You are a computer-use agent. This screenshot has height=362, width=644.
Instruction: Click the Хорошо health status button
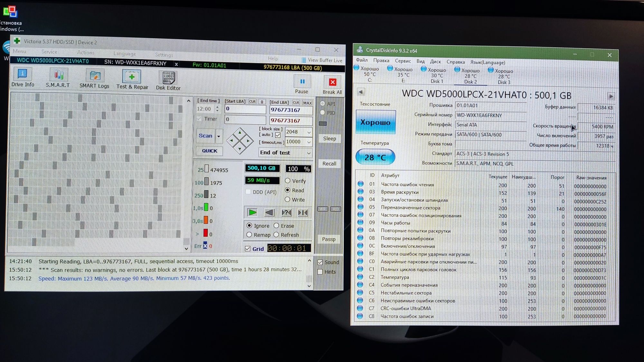pyautogui.click(x=375, y=122)
